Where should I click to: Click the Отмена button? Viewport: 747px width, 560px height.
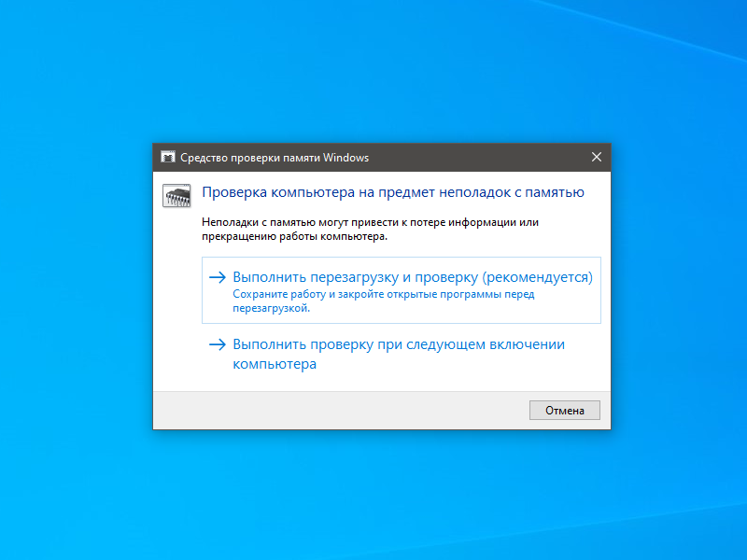(565, 411)
